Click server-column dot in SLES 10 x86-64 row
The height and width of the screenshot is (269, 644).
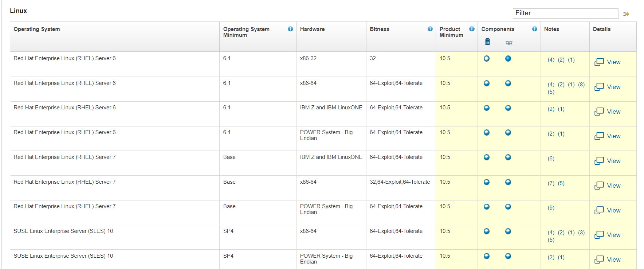[487, 231]
